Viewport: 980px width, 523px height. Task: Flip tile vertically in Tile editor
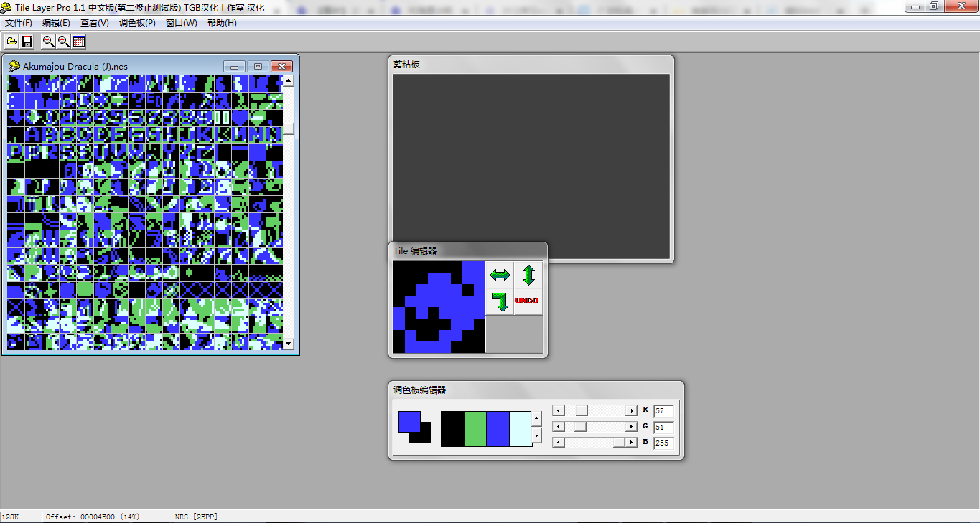pyautogui.click(x=528, y=275)
